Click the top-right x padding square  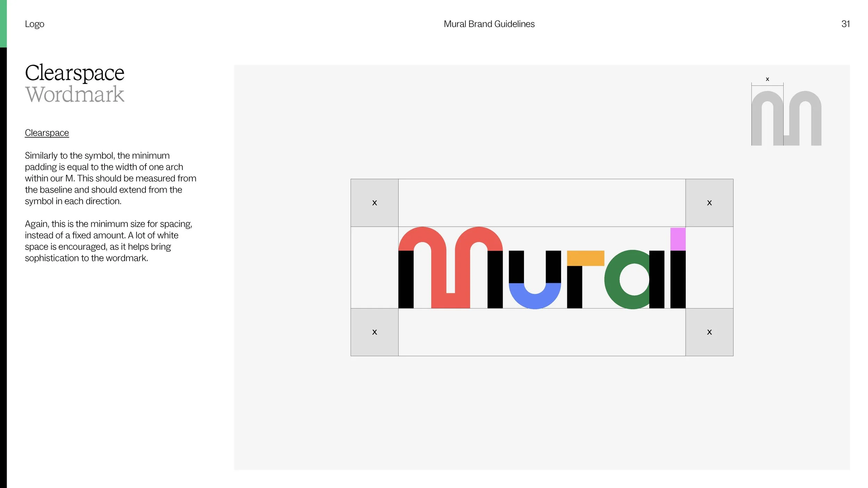point(709,203)
